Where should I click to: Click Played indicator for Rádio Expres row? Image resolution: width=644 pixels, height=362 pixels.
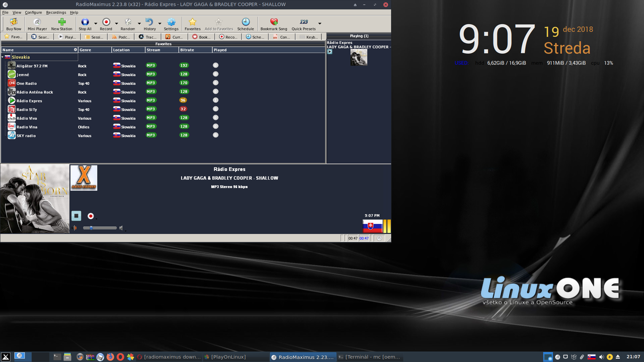click(215, 101)
